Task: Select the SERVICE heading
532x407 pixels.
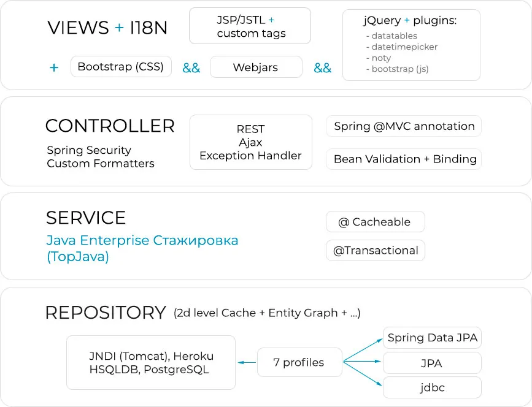Action: 86,218
